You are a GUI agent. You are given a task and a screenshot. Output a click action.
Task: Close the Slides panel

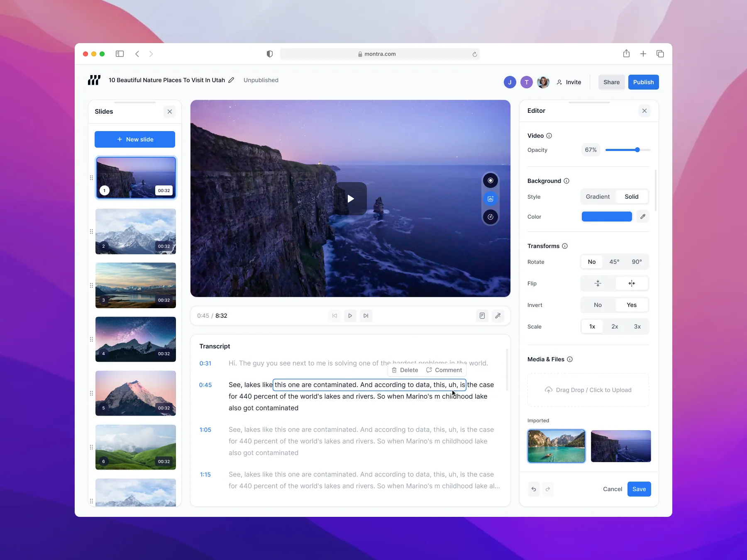[170, 112]
